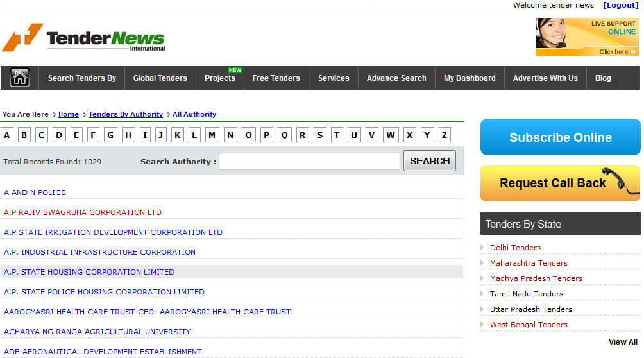Go to Home breadcrumb link
The width and height of the screenshot is (644, 358).
[68, 114]
